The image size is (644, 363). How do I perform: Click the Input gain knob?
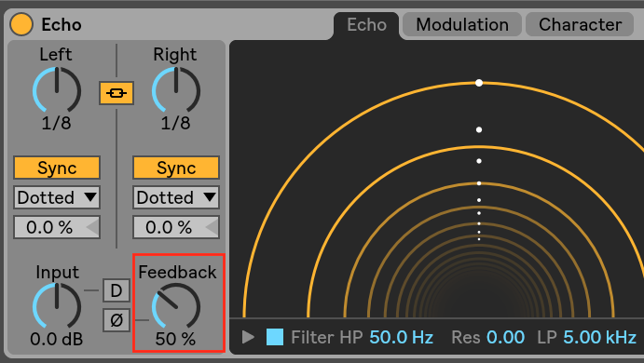[x=57, y=306]
